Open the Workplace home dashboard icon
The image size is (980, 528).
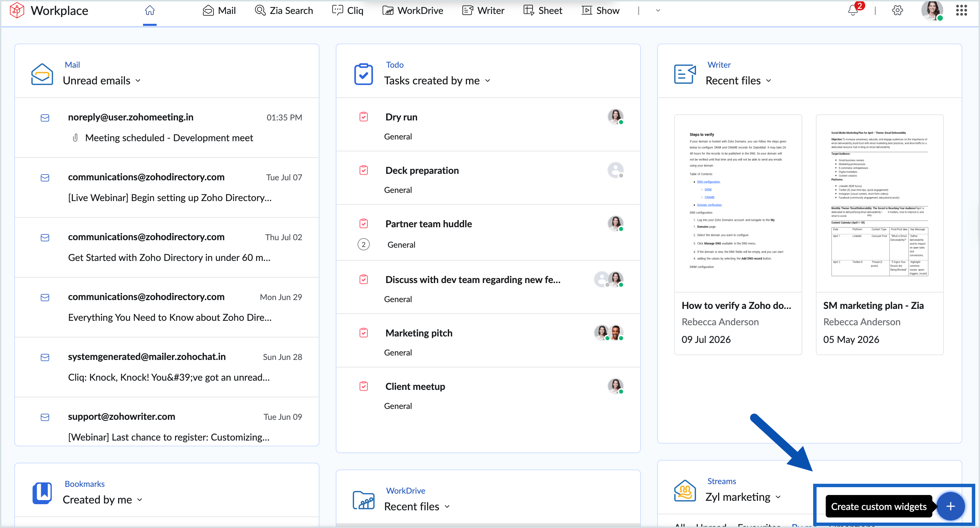149,11
